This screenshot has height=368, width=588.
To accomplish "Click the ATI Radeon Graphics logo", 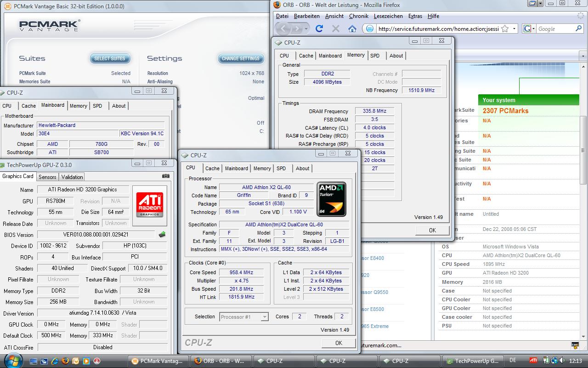I will [x=149, y=205].
